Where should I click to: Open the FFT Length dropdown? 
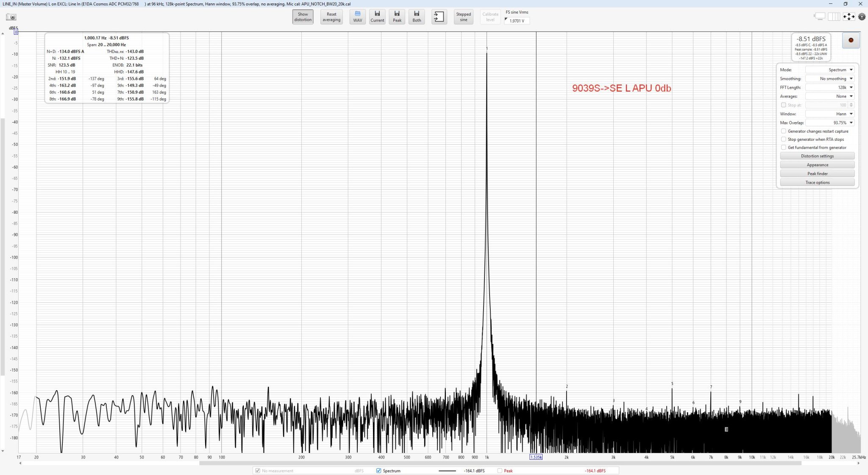tap(830, 87)
